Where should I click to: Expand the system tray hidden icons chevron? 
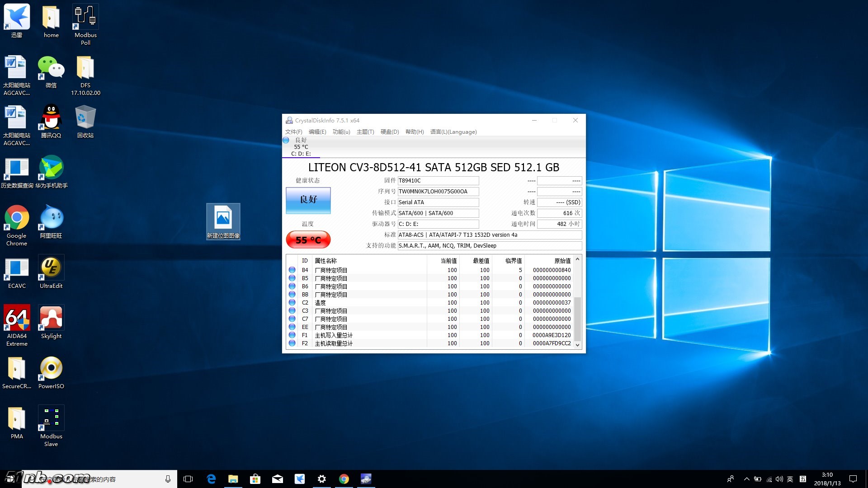point(746,479)
